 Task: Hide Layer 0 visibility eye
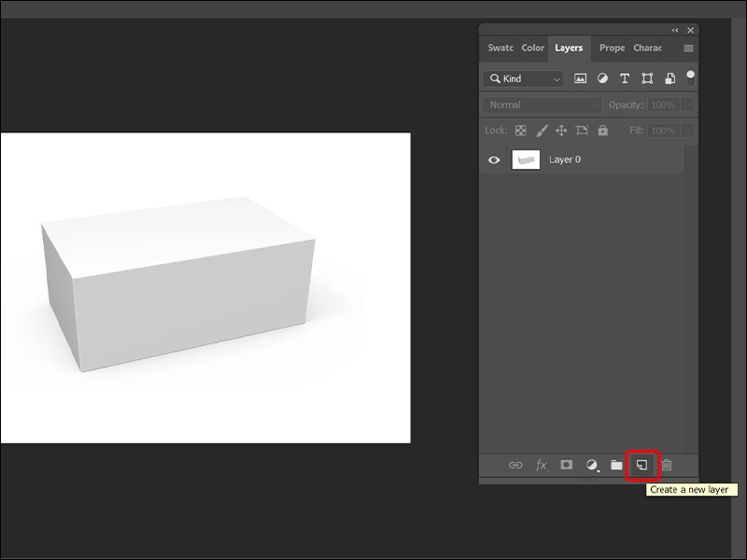pyautogui.click(x=495, y=160)
